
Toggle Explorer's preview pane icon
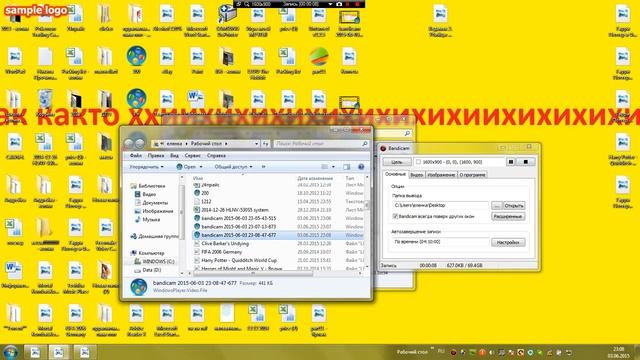click(347, 167)
